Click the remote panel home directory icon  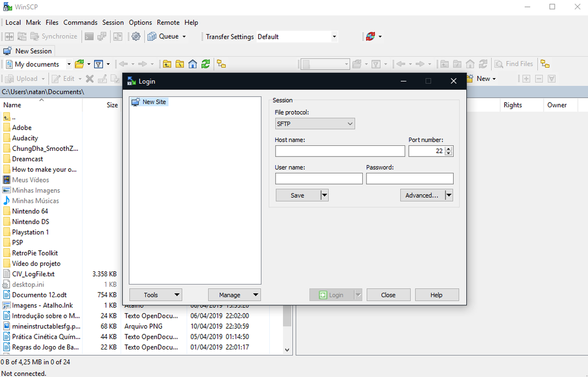pos(470,64)
